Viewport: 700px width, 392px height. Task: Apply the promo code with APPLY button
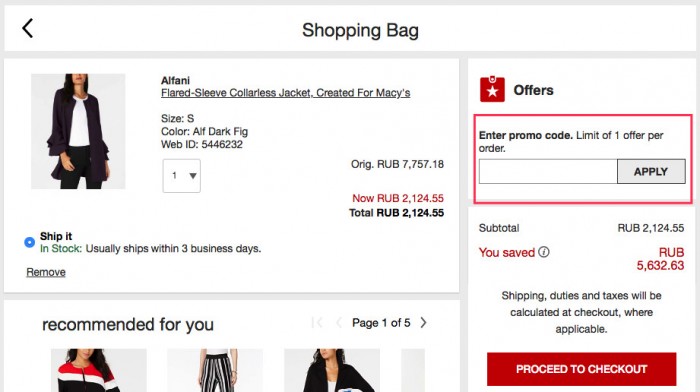[x=651, y=171]
